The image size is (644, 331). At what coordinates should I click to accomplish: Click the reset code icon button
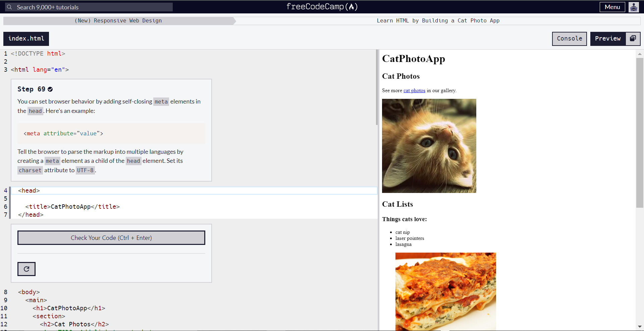coord(26,269)
